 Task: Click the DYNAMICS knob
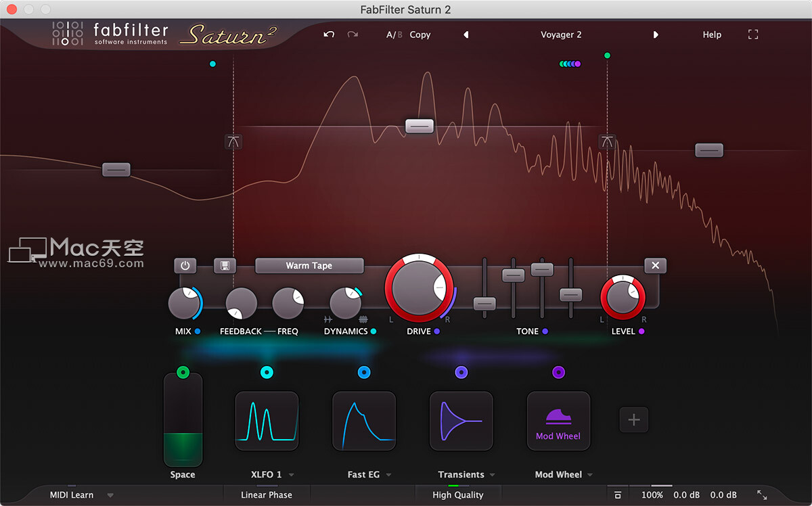coord(345,303)
